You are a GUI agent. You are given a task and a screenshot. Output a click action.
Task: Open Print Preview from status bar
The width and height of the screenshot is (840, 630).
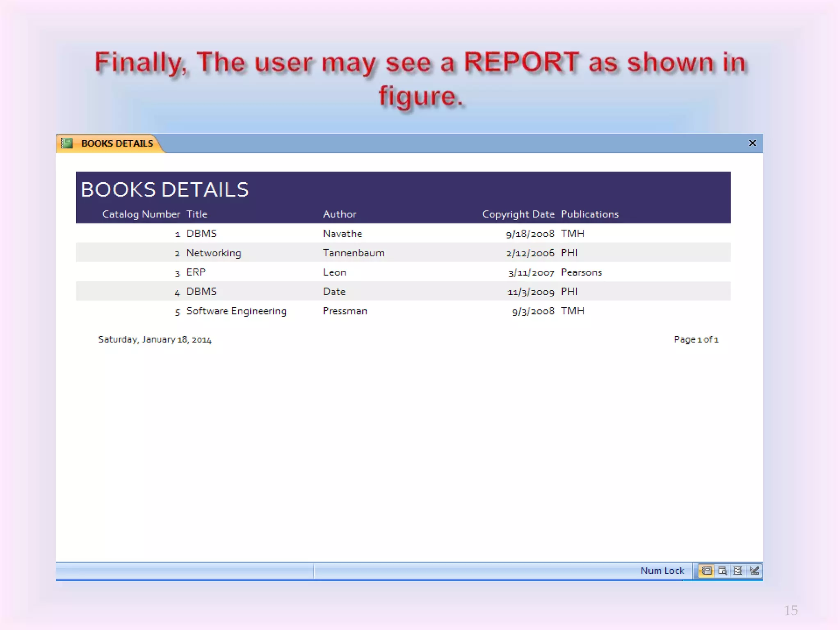pyautogui.click(x=722, y=571)
